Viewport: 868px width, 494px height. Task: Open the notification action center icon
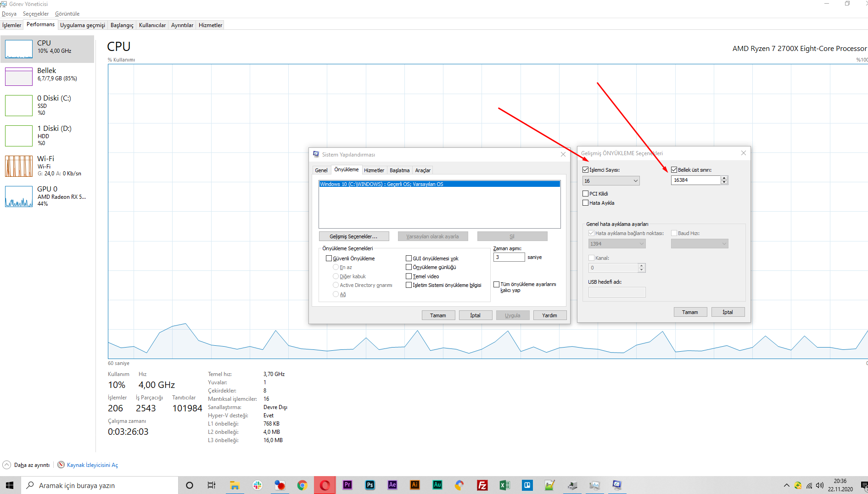[864, 485]
